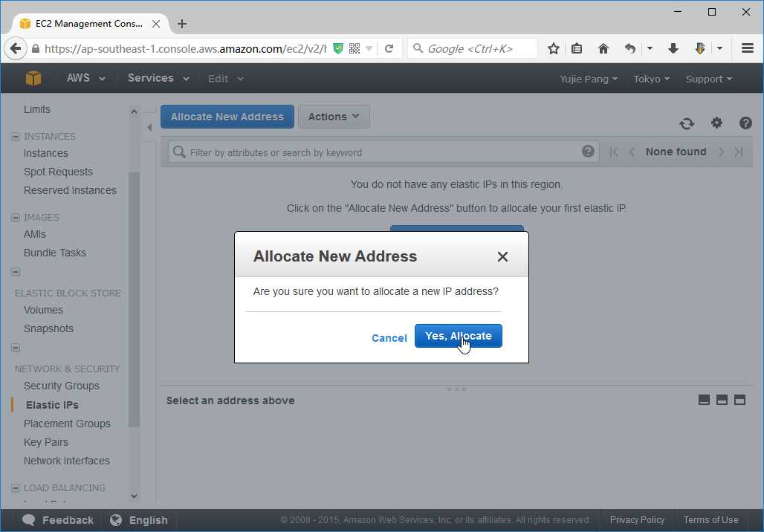Open the table settings gear icon

point(716,123)
